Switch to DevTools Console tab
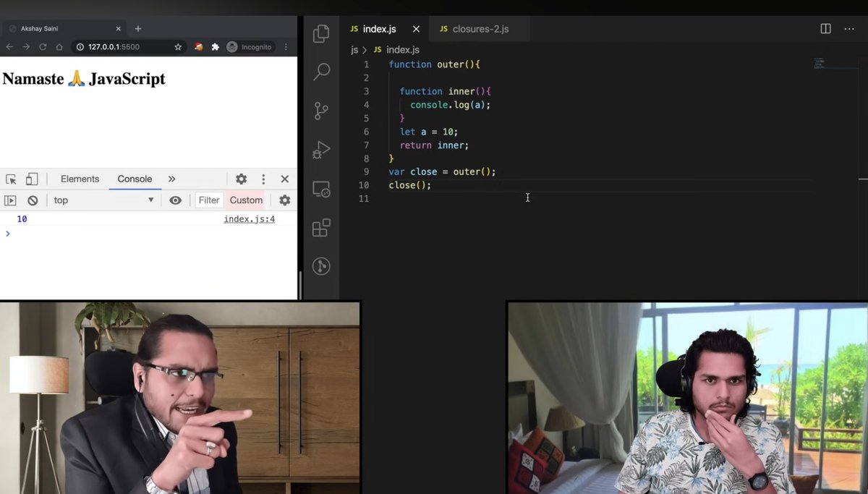This screenshot has width=868, height=494. [135, 179]
